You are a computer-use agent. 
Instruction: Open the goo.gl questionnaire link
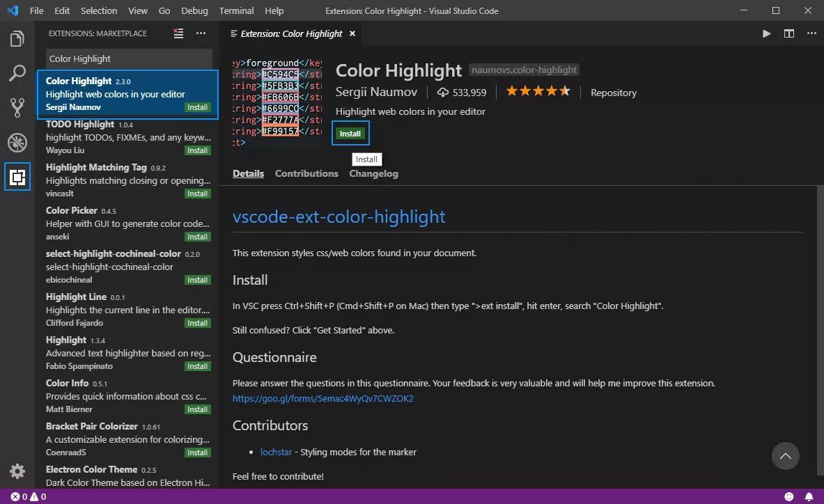(x=322, y=398)
